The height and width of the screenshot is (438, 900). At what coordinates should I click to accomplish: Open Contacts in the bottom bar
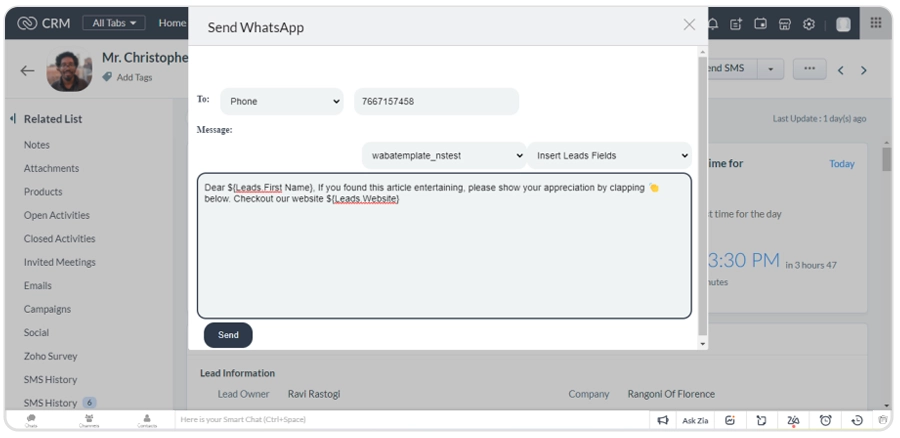click(x=147, y=421)
